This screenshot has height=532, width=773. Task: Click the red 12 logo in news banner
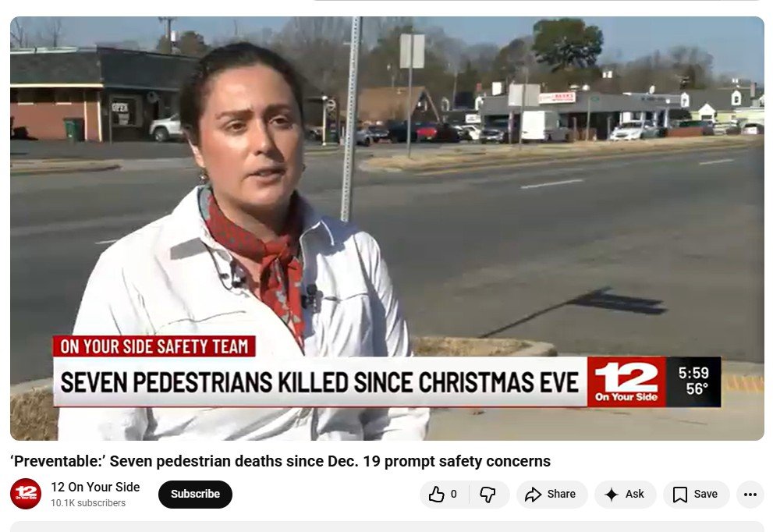[626, 382]
